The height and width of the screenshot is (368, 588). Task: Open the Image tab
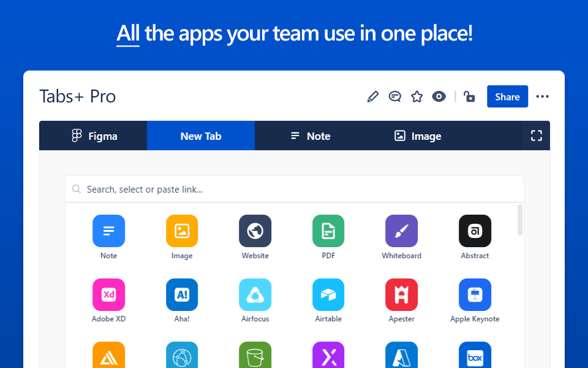pos(417,136)
